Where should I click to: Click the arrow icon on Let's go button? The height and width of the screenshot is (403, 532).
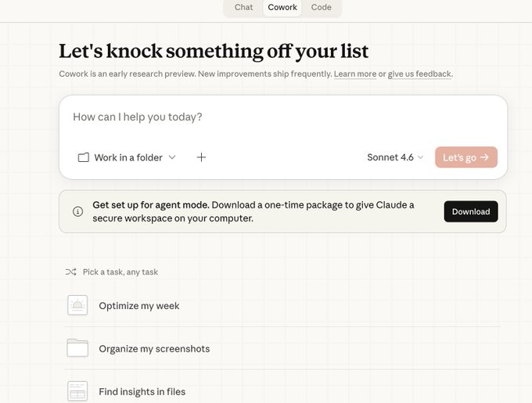484,157
